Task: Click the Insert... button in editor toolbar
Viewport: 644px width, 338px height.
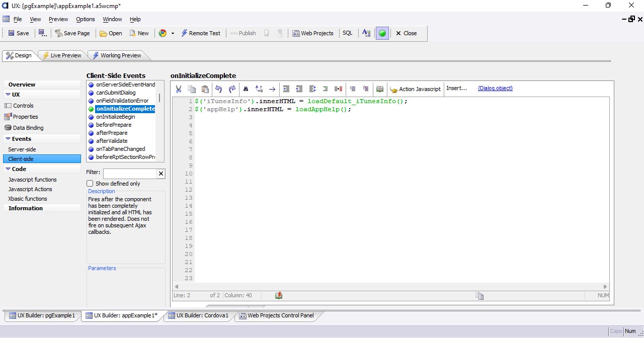Action: tap(457, 88)
